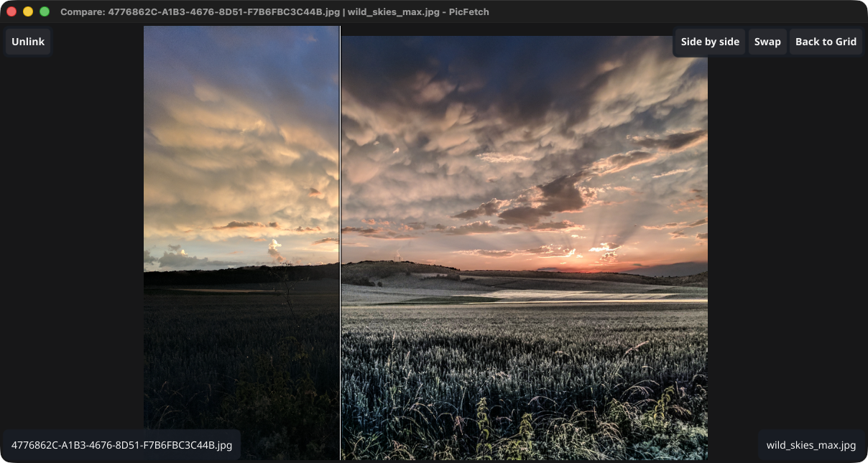The width and height of the screenshot is (868, 463).
Task: Go Back to Grid
Action: coord(826,42)
